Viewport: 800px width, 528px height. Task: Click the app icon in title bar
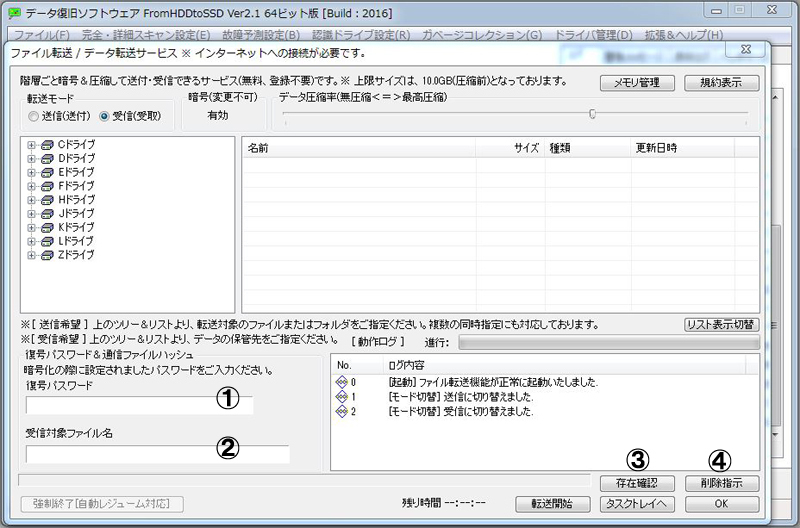(15, 12)
